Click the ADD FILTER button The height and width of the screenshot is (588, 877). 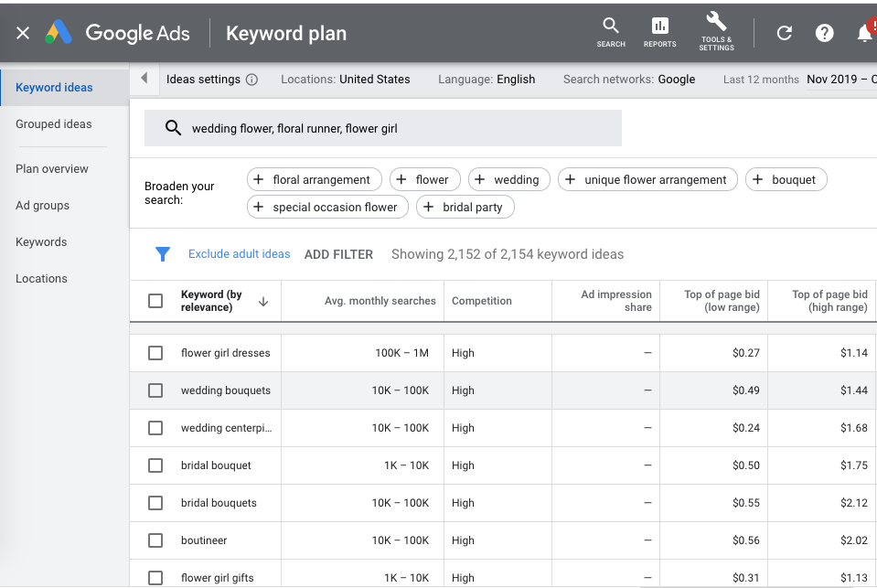[x=338, y=254]
